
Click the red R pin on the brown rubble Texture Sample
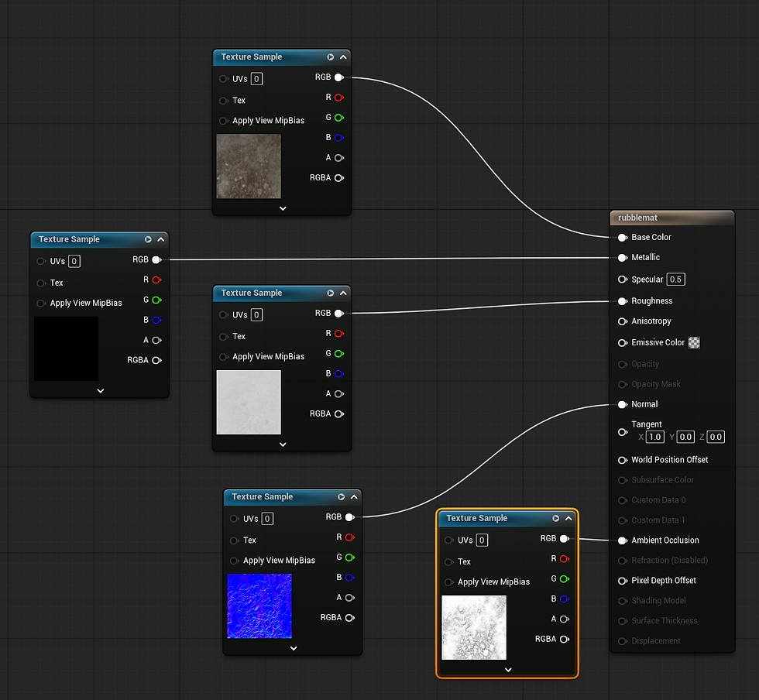pos(339,98)
